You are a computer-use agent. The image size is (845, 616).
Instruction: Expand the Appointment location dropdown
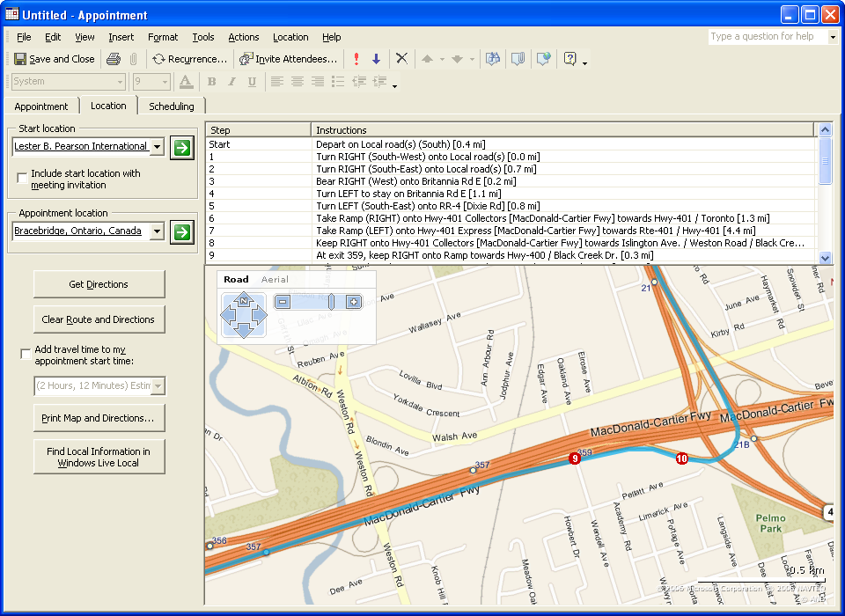pos(157,231)
